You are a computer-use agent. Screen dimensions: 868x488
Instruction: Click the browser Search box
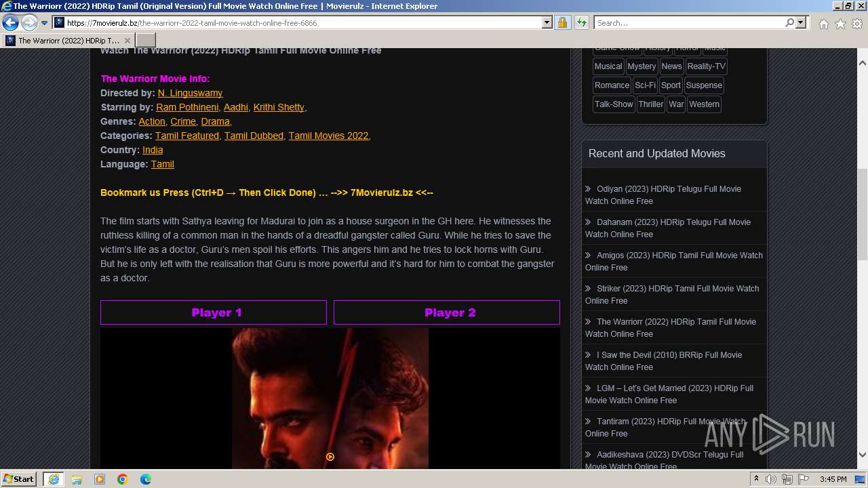(x=689, y=22)
